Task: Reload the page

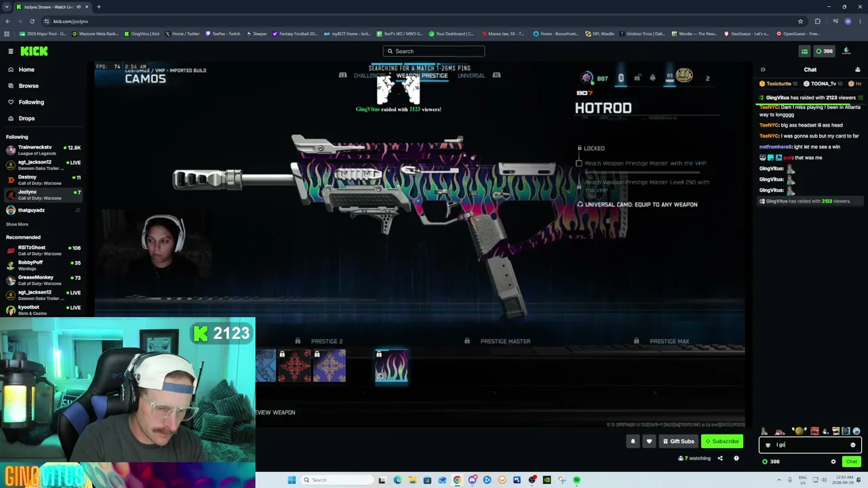Action: click(x=33, y=21)
